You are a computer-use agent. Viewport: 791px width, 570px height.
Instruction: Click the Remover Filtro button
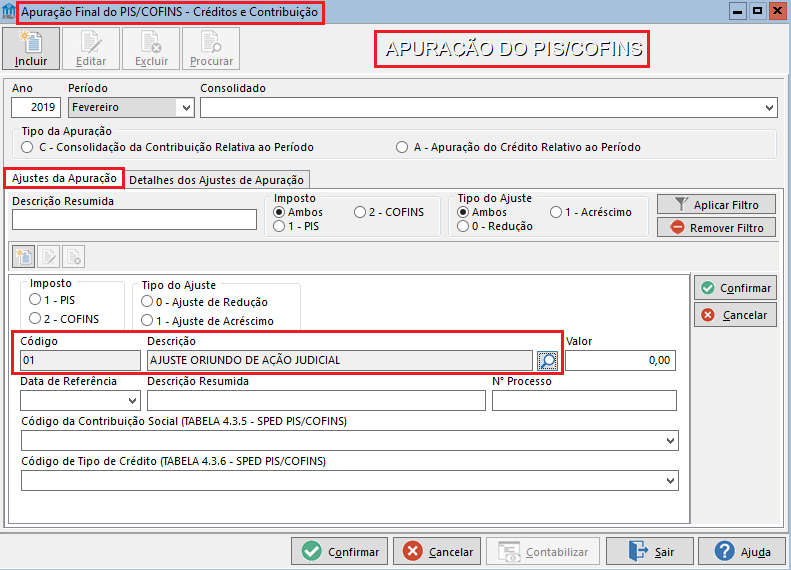(716, 227)
